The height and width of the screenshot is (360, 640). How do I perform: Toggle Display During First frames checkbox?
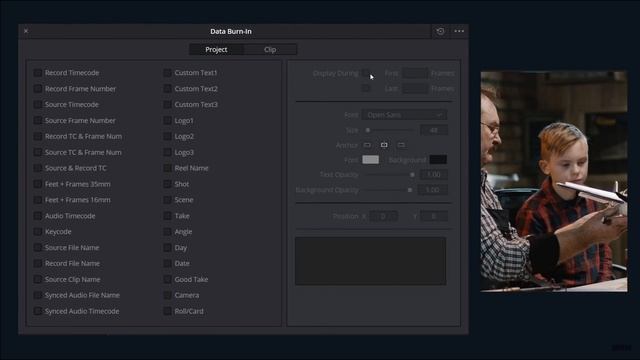[x=366, y=73]
